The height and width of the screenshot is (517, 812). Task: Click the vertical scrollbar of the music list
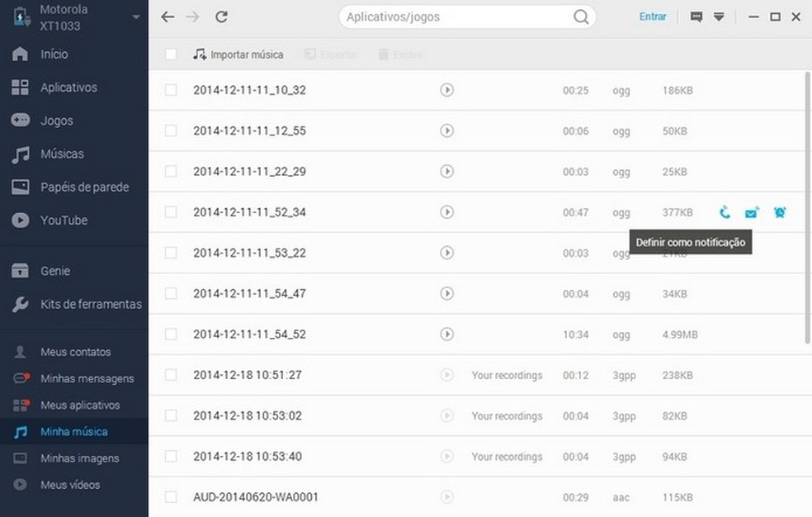807,207
